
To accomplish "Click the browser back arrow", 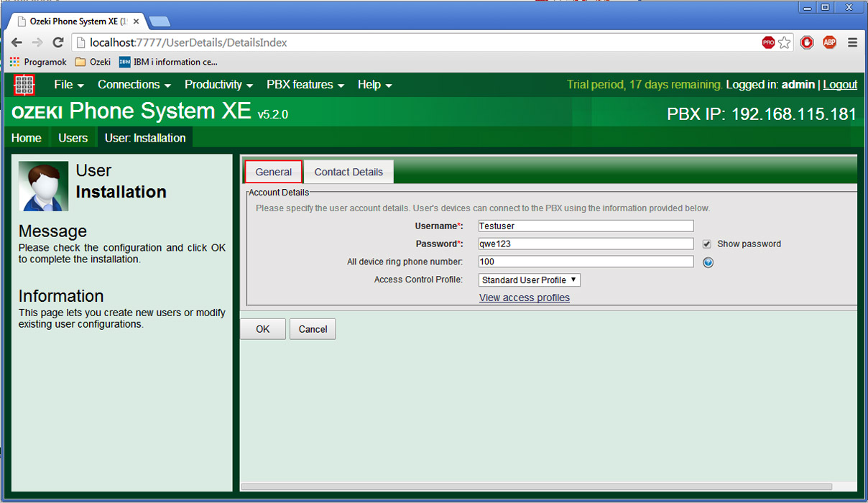I will tap(17, 42).
